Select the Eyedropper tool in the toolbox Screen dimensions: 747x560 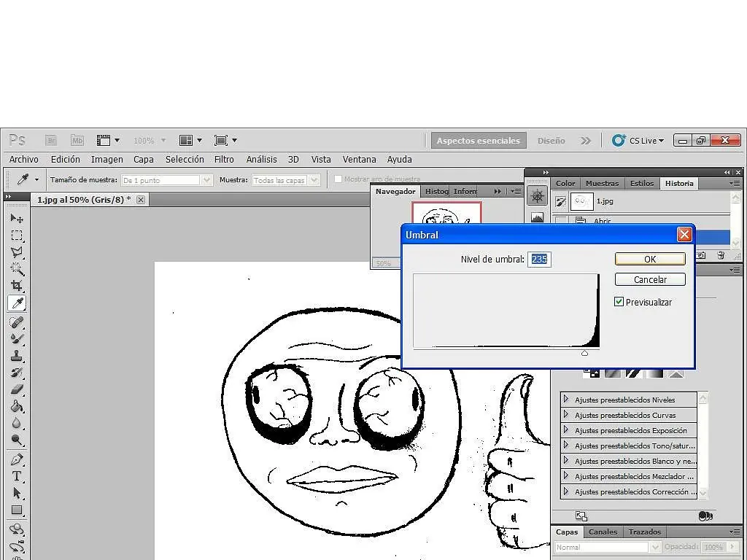[17, 303]
